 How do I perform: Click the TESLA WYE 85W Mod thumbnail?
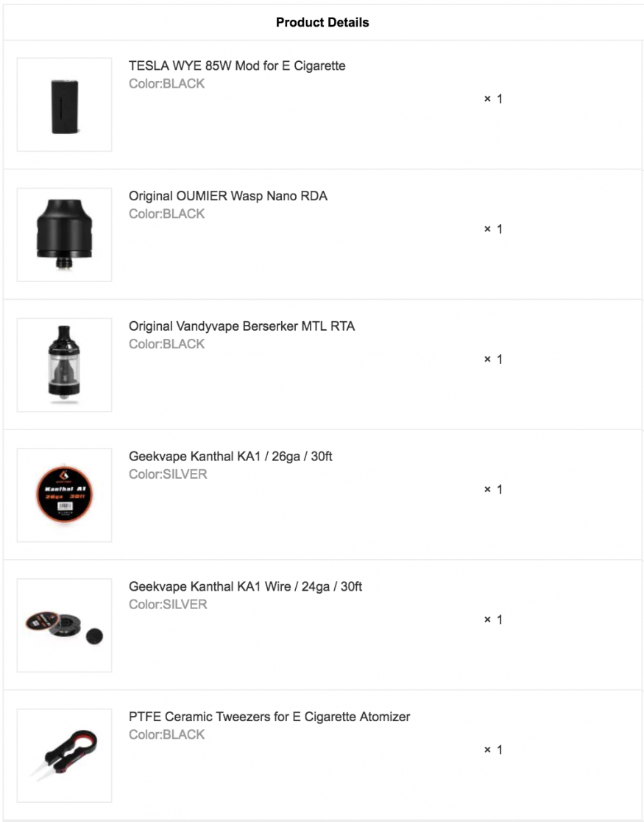pos(64,105)
